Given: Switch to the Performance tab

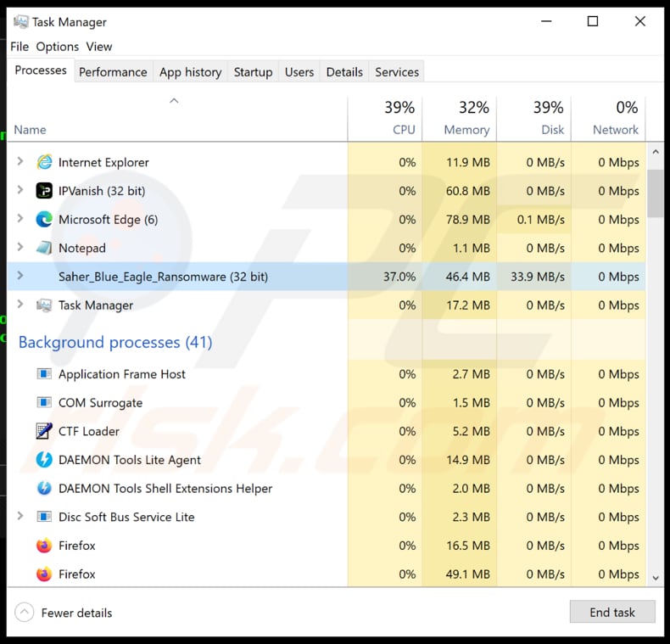Looking at the screenshot, I should pyautogui.click(x=113, y=72).
